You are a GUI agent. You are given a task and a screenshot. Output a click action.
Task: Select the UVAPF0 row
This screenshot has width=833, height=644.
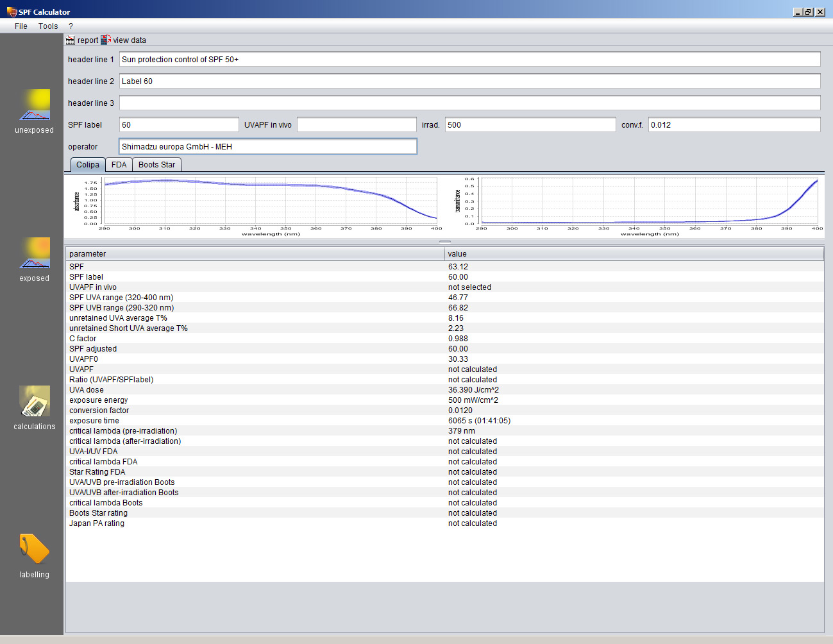444,359
